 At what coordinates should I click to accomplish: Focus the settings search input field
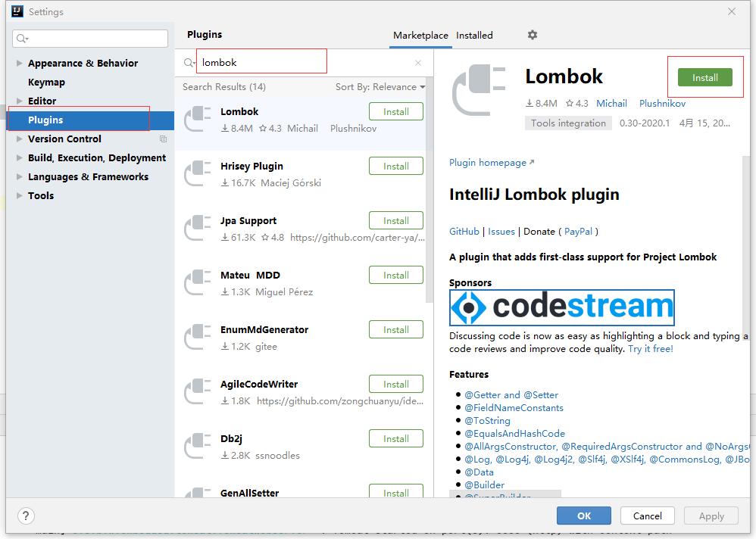tap(90, 39)
